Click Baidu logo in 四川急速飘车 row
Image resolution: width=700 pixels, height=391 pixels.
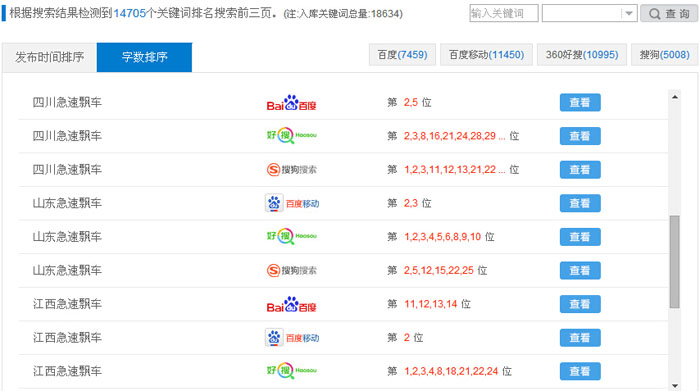tap(292, 103)
